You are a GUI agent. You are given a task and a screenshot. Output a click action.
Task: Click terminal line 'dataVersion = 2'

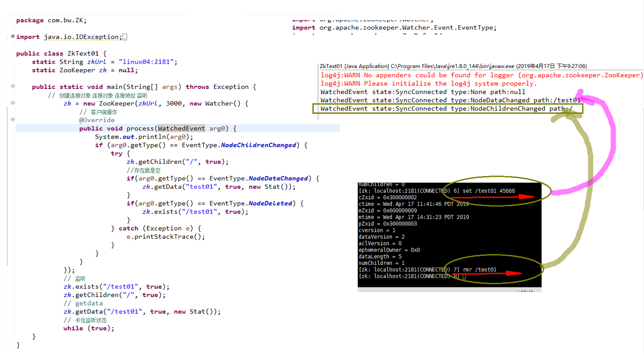point(382,237)
